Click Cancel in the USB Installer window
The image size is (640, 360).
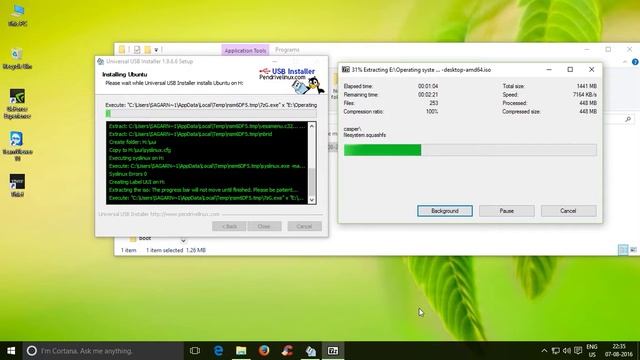coord(304,227)
